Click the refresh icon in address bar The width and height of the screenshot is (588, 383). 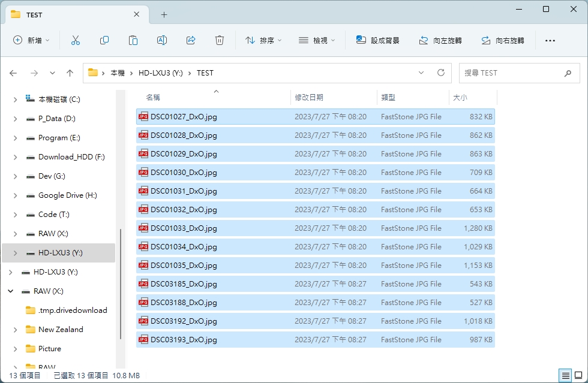click(441, 73)
